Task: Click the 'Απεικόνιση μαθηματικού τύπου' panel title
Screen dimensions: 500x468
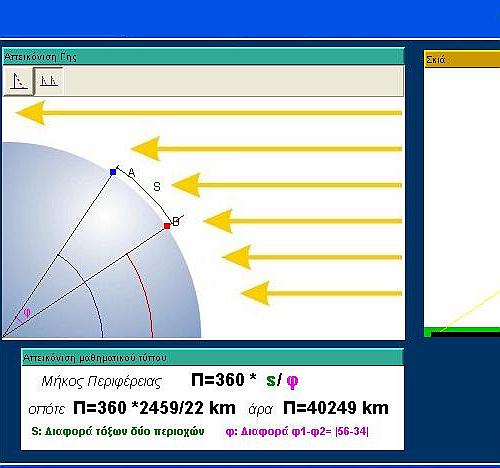Action: 95,358
